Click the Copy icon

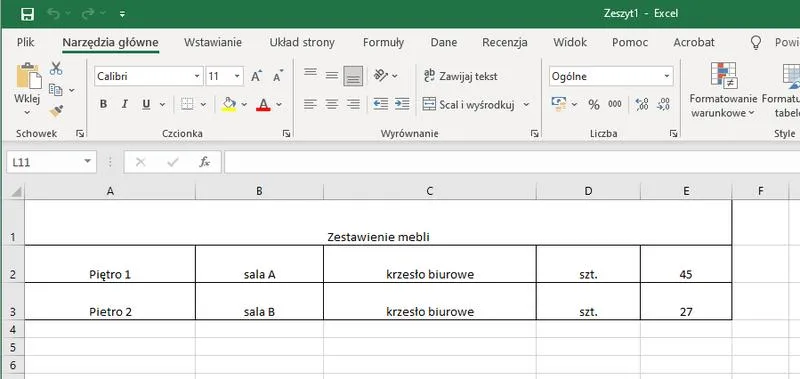tap(56, 90)
